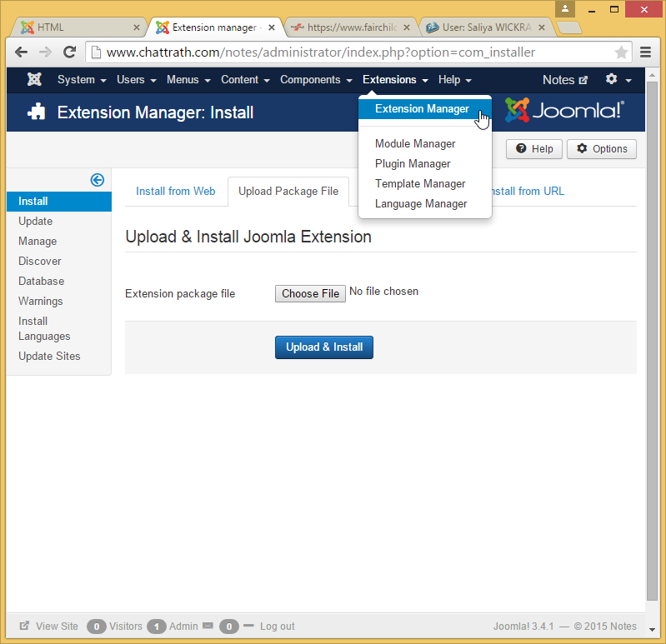Open the Options button in the toolbar
Viewport: 666px width, 644px height.
tap(602, 149)
